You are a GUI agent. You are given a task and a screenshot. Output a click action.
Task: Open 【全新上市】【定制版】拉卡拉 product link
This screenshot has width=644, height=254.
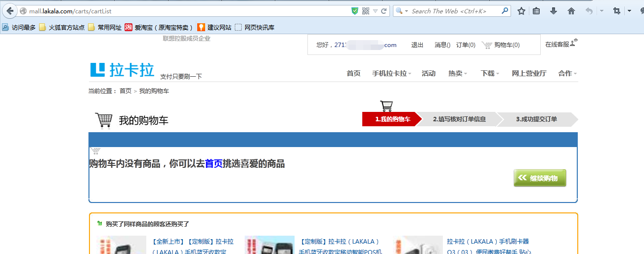click(193, 247)
